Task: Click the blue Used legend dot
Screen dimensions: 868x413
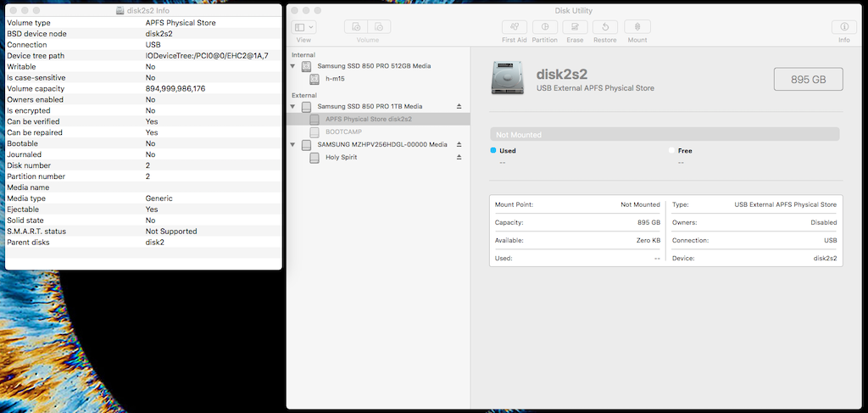Action: [493, 151]
